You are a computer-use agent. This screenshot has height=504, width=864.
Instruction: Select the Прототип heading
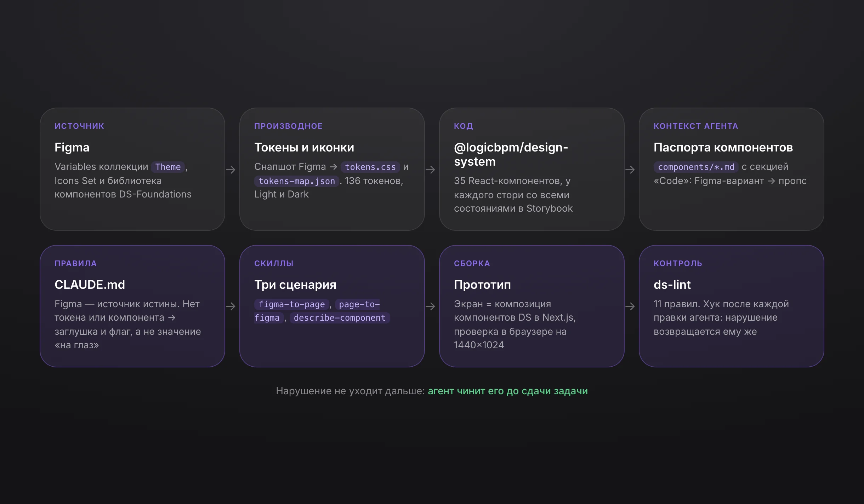[482, 285]
